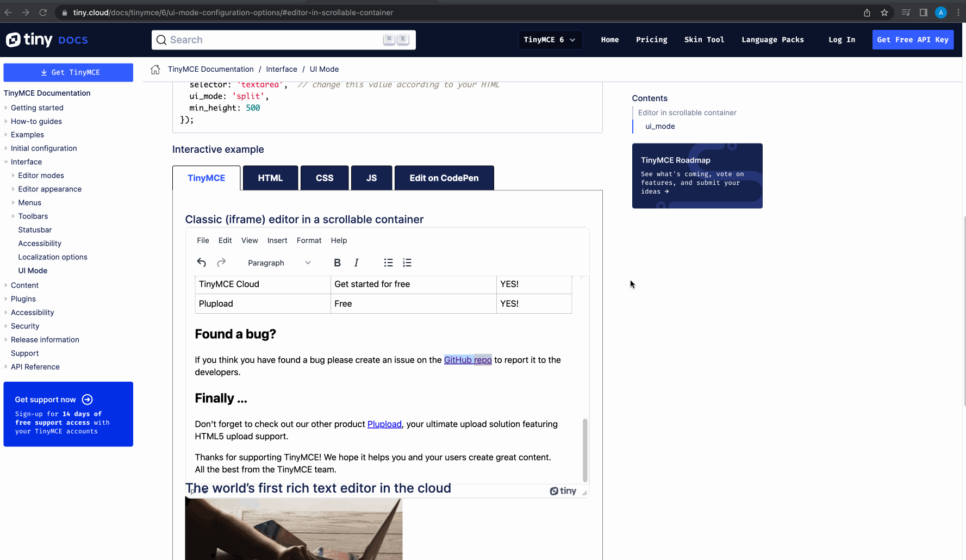Click the Get support now arrow icon

point(87,399)
